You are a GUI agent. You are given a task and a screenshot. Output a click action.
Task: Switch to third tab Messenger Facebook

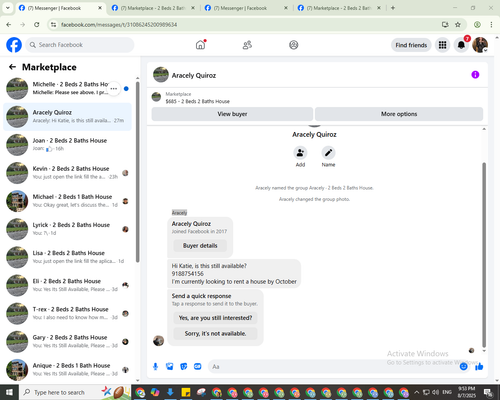coord(247,8)
